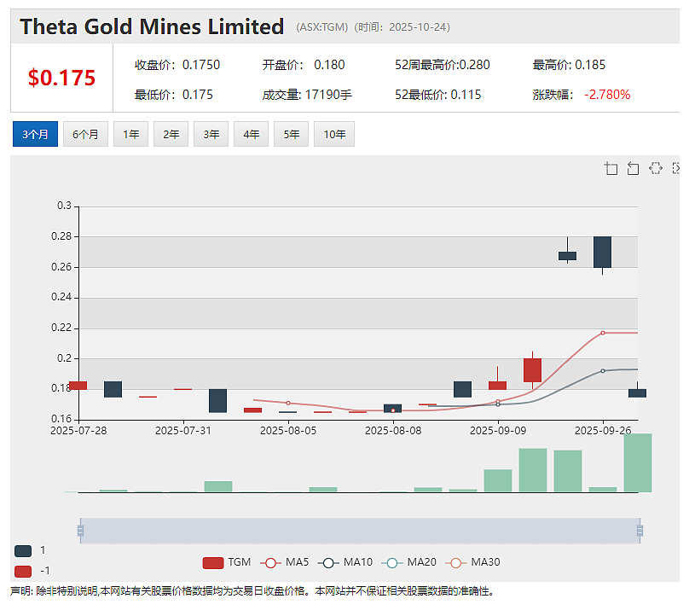Choose the 1年 range tab
The image size is (689, 616).
click(130, 134)
